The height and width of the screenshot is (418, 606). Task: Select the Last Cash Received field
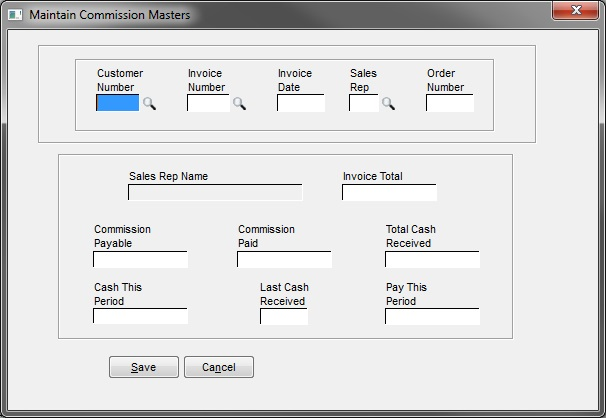tap(284, 316)
